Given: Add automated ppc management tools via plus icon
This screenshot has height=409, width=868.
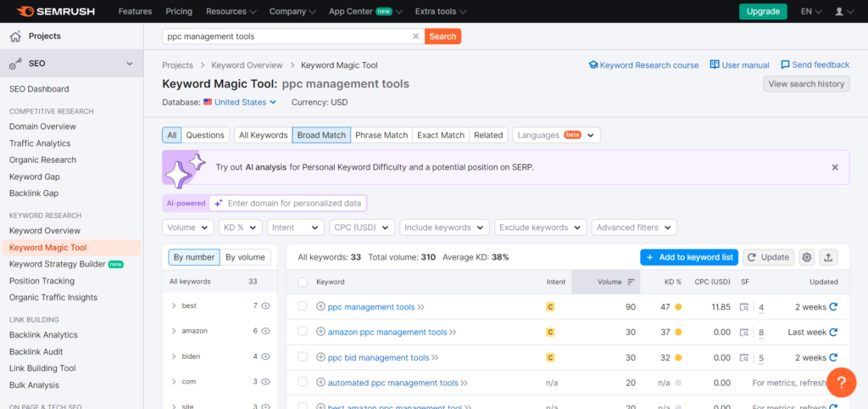Looking at the screenshot, I should (320, 383).
